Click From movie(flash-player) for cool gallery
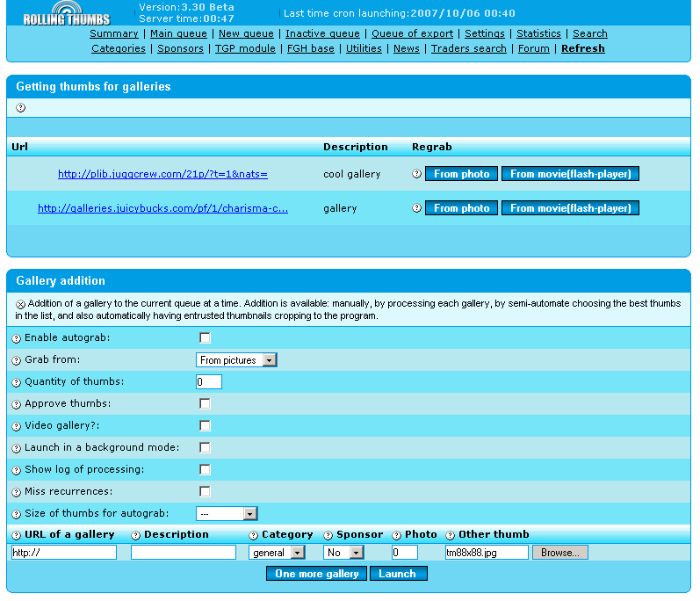The height and width of the screenshot is (601, 700). [570, 174]
